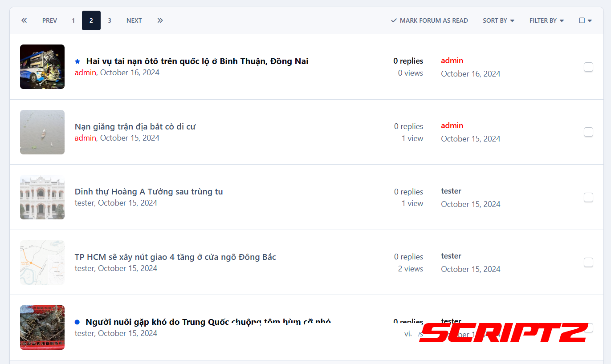Switch to page 1

pos(73,20)
